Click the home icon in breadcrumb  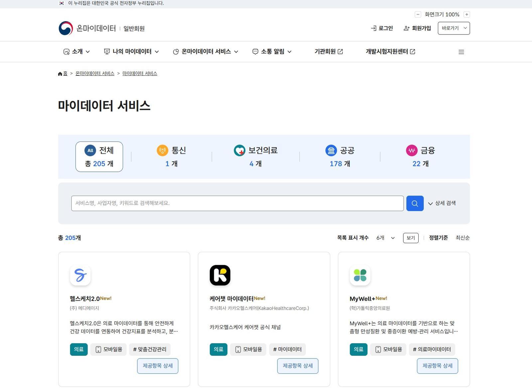pyautogui.click(x=60, y=73)
